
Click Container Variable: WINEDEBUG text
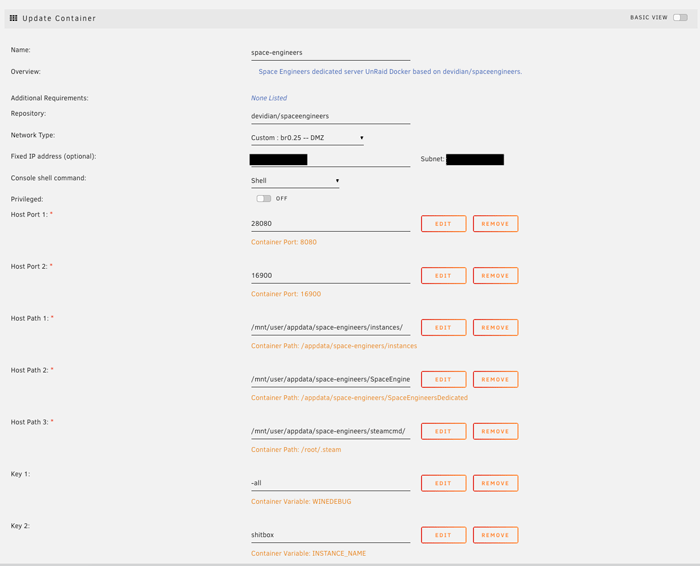coord(301,501)
